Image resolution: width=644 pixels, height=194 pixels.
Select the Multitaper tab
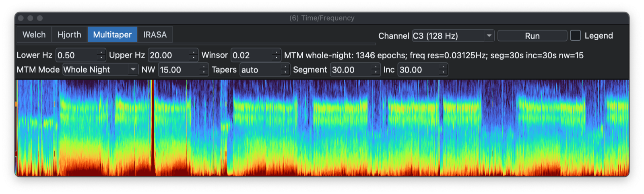(112, 35)
